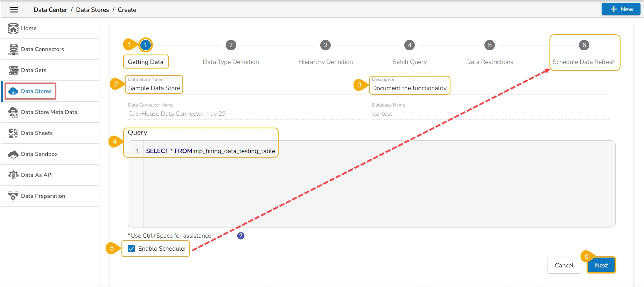
Task: Go to step 2 Data Type Definition
Action: coord(231,45)
